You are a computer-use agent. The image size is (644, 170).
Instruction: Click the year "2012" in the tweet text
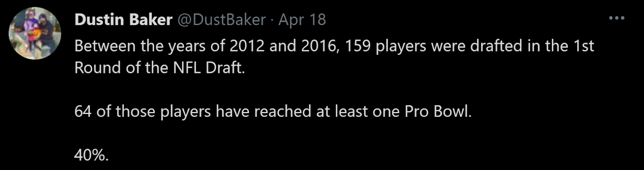(247, 46)
